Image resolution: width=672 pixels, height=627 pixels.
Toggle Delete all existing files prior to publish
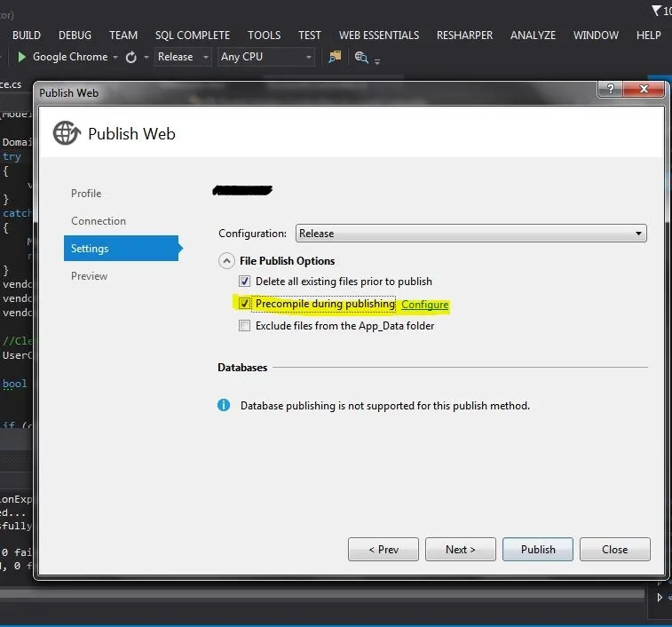click(244, 282)
